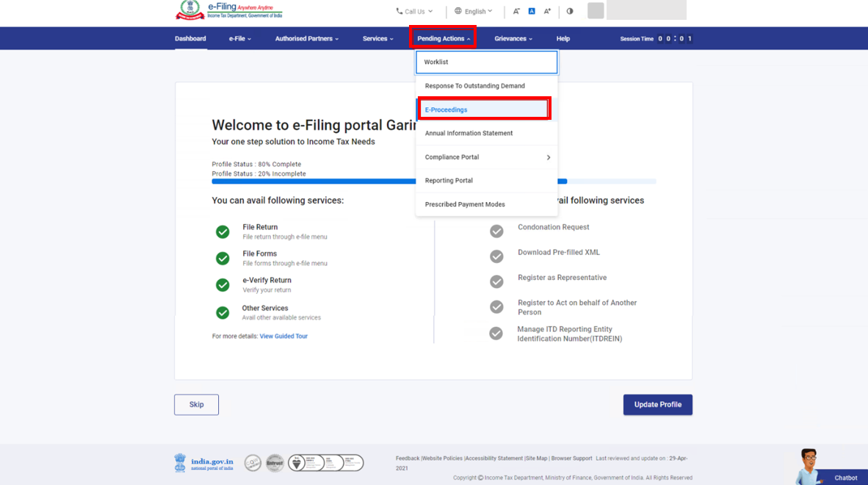Screen dimensions: 868x485
Task: Open the Call Us dropdown
Action: (x=414, y=12)
